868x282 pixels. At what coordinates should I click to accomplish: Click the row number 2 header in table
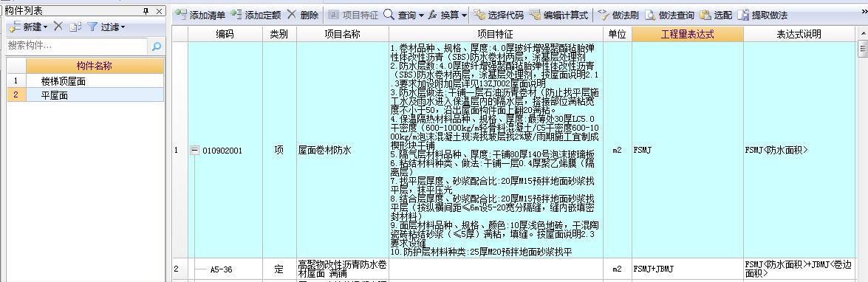180,269
